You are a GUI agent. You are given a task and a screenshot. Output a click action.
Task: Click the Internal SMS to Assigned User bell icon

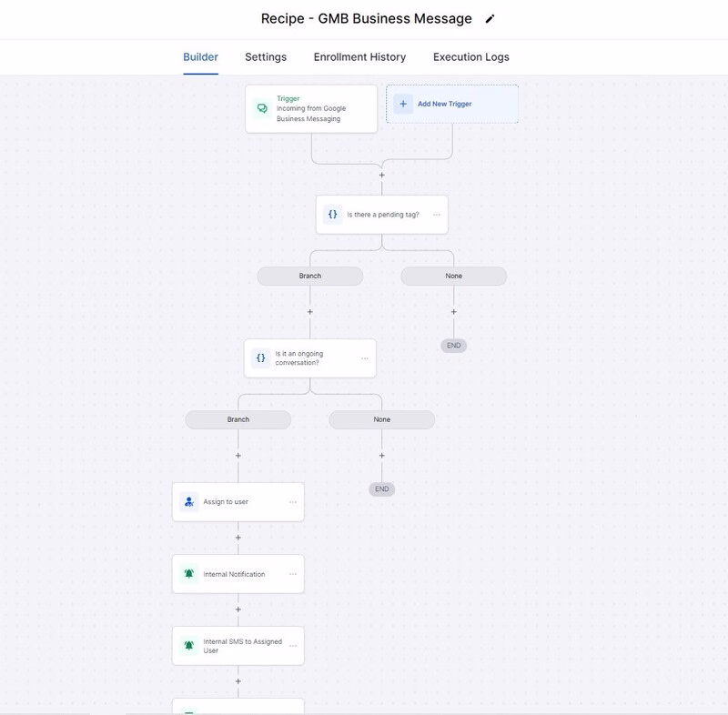click(x=189, y=646)
